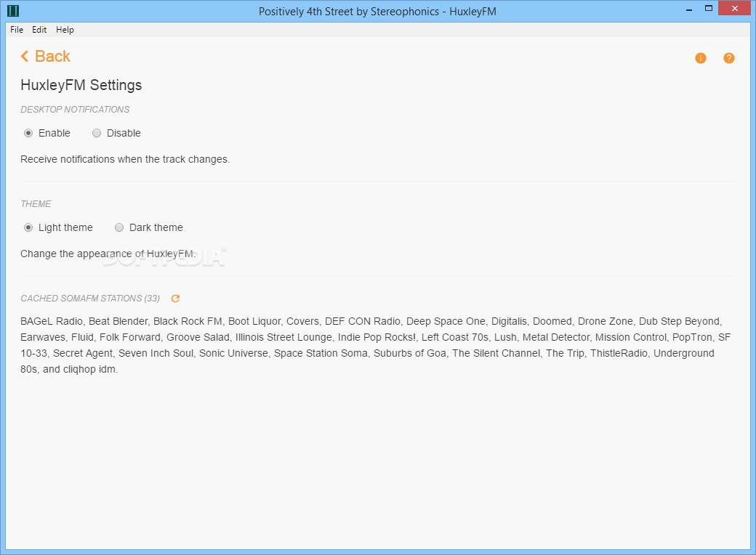Click the HuxleyFM app icon in title bar

pyautogui.click(x=13, y=11)
